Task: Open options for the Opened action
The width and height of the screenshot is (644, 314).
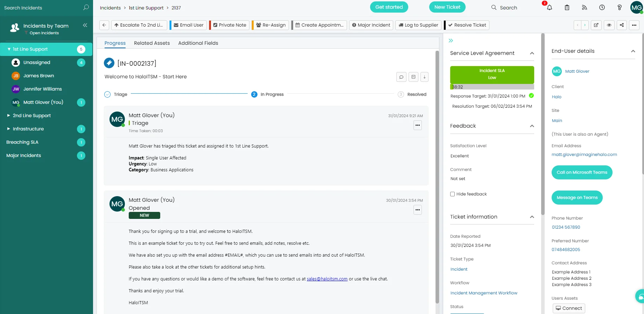Action: point(418,210)
